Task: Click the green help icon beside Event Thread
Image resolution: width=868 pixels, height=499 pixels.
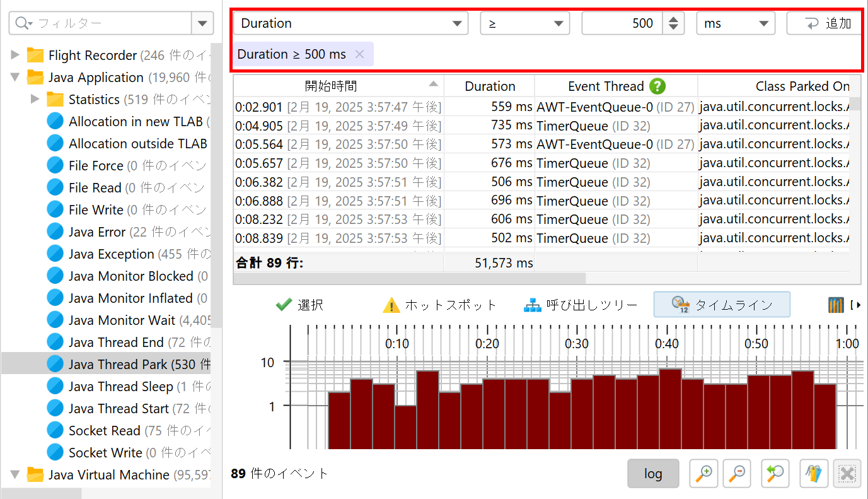Action: [657, 86]
